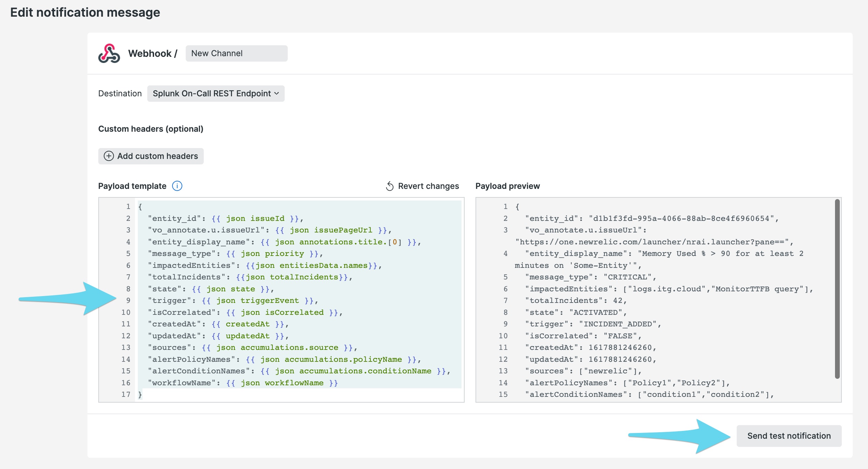Click the Webhook channel icon
The width and height of the screenshot is (868, 469).
(x=109, y=53)
